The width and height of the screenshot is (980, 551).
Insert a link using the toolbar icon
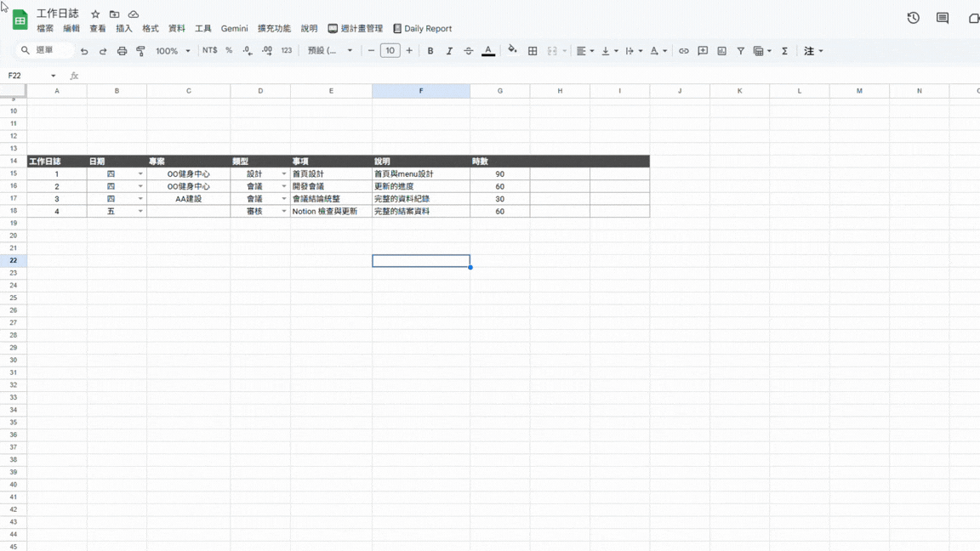pyautogui.click(x=683, y=51)
